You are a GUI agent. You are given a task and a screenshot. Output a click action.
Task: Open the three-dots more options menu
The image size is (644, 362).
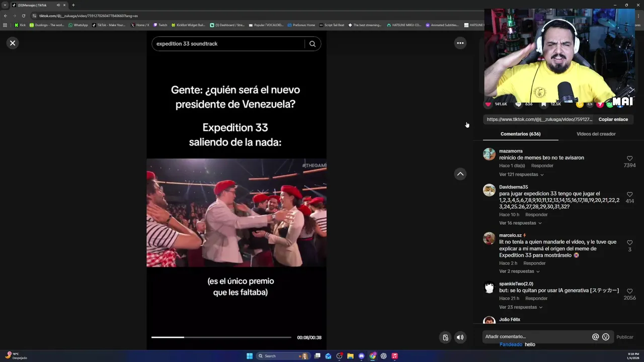pos(460,43)
